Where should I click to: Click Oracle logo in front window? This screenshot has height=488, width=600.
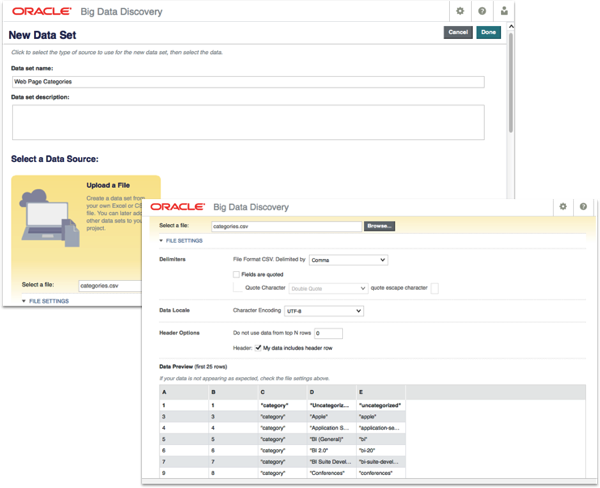(x=178, y=207)
